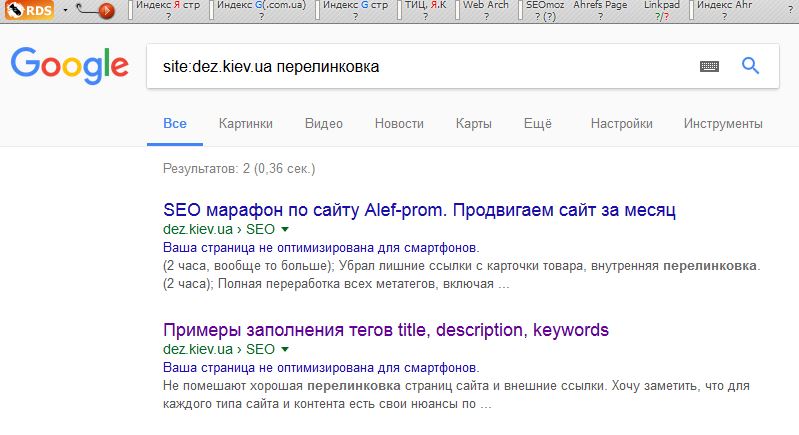The height and width of the screenshot is (435, 799).
Task: Click the red RDS analyze button
Action: coord(106,11)
